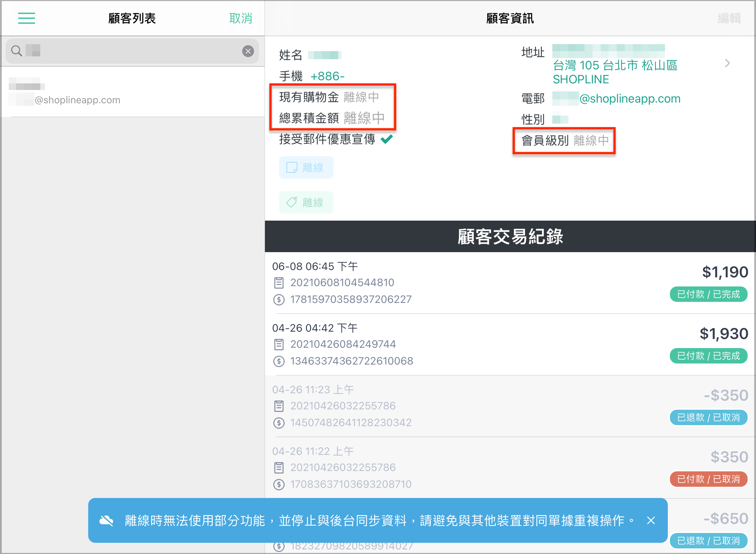The height and width of the screenshot is (554, 756).
Task: Click dollar icon for 14507482641128230342
Action: [279, 423]
